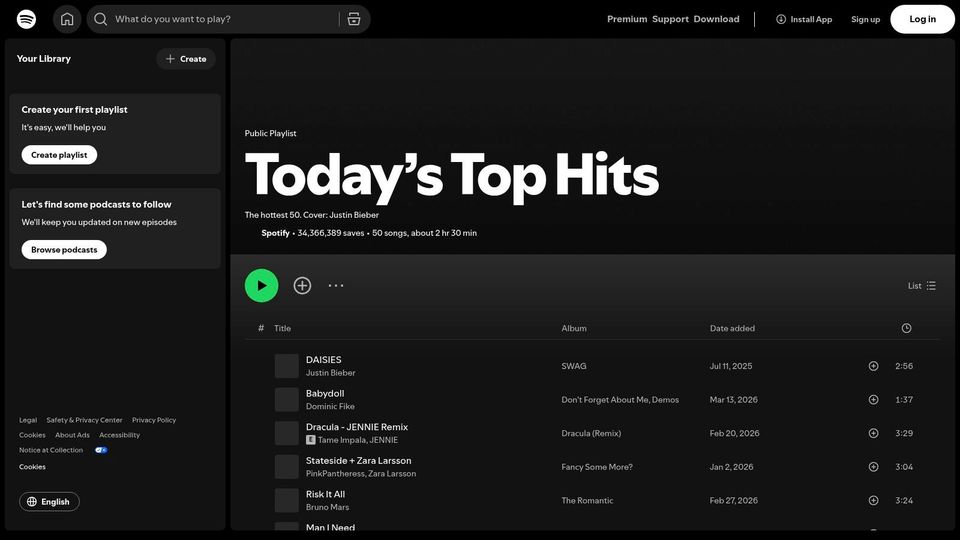Open the Download link
Viewport: 960px width, 540px height.
point(716,19)
